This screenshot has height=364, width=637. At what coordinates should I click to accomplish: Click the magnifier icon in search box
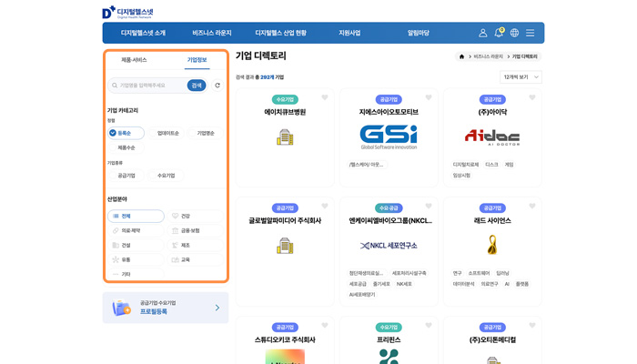[115, 86]
